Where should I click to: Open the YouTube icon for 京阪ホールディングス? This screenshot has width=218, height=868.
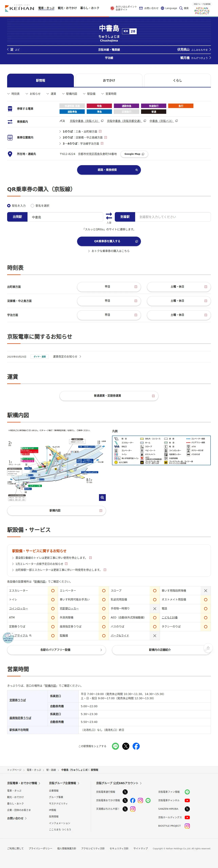[187, 817]
